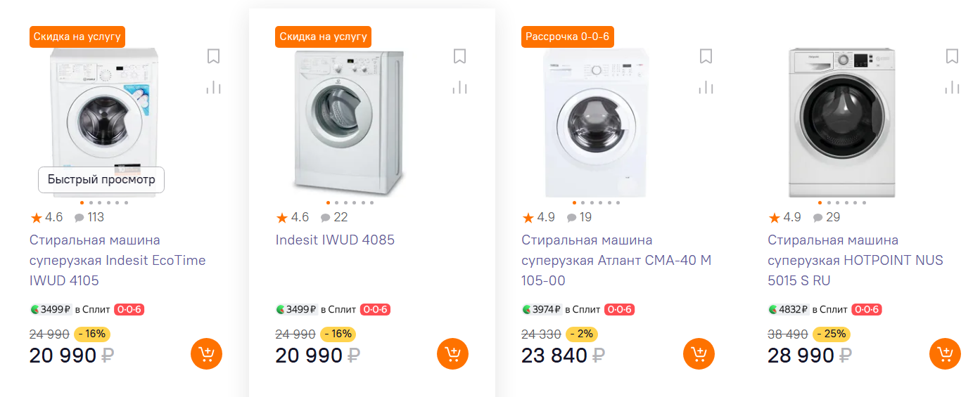View the 29 comments on HOTPOINT washer

[x=827, y=217]
